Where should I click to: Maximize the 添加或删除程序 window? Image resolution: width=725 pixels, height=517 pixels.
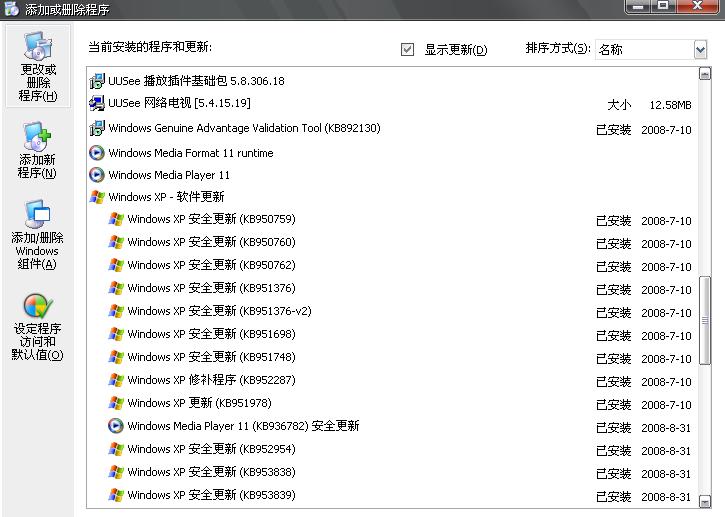[x=663, y=6]
